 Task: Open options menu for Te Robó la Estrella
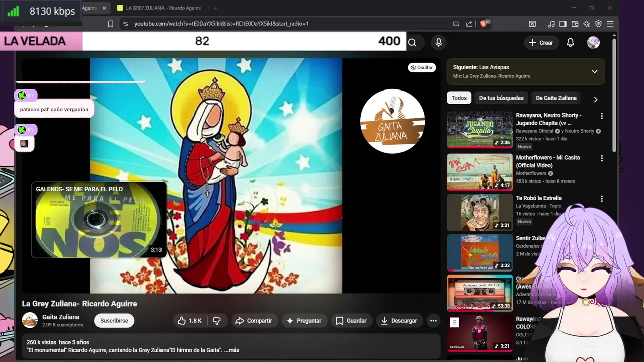(602, 199)
